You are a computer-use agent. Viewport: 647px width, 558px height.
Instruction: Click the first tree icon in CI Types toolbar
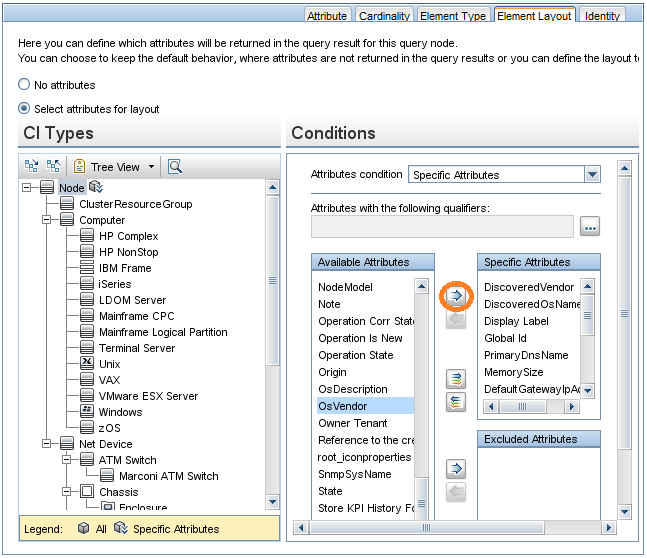pyautogui.click(x=32, y=166)
